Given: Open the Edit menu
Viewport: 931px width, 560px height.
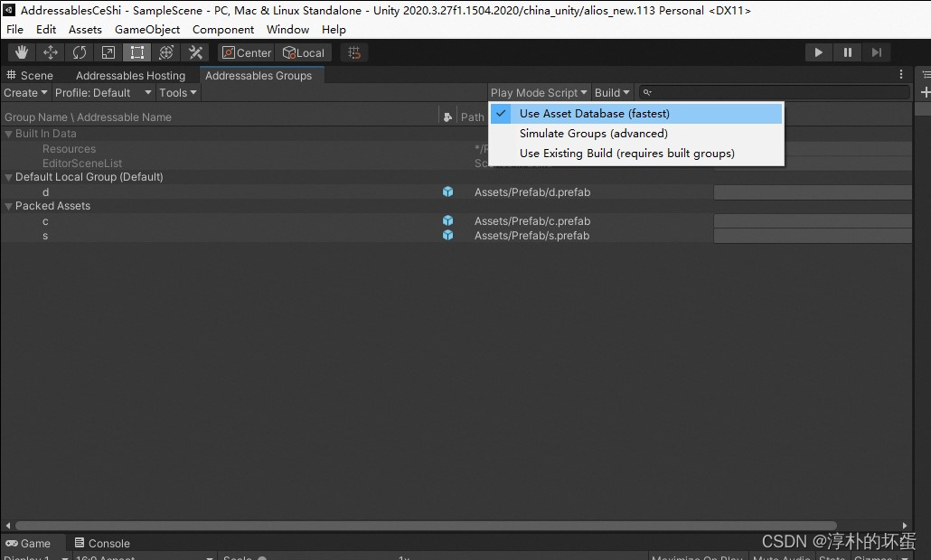Looking at the screenshot, I should [x=46, y=30].
